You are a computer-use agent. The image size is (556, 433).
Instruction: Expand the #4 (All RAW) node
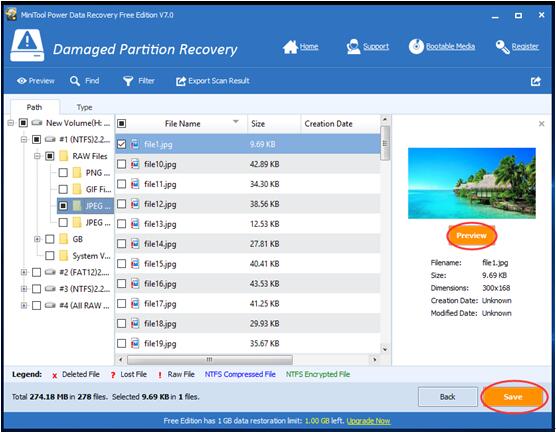point(24,305)
